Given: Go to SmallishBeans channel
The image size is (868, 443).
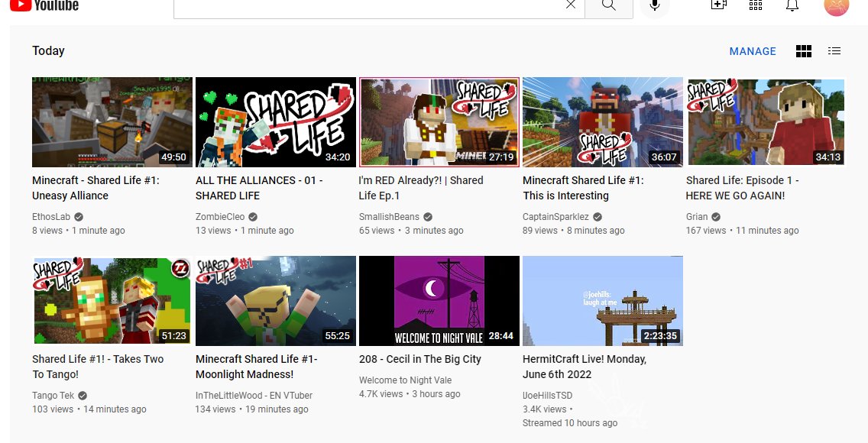Looking at the screenshot, I should point(389,217).
